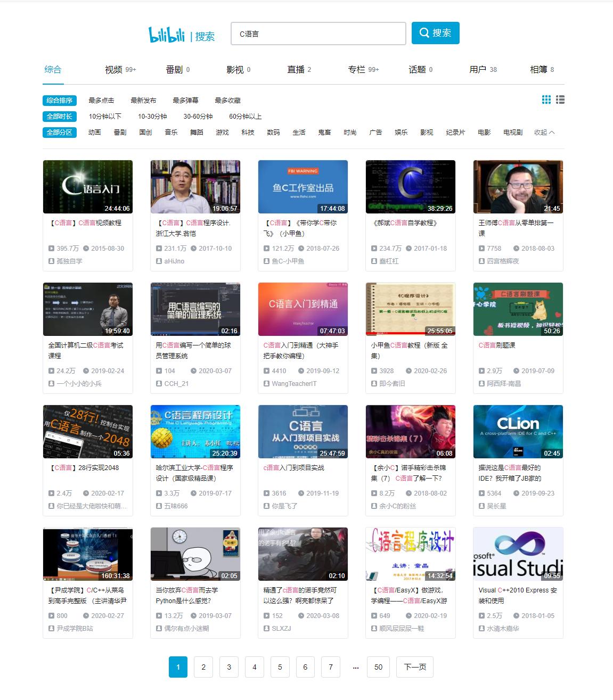Click the bilibili logo
Screen dimensions: 613x700
coord(167,33)
